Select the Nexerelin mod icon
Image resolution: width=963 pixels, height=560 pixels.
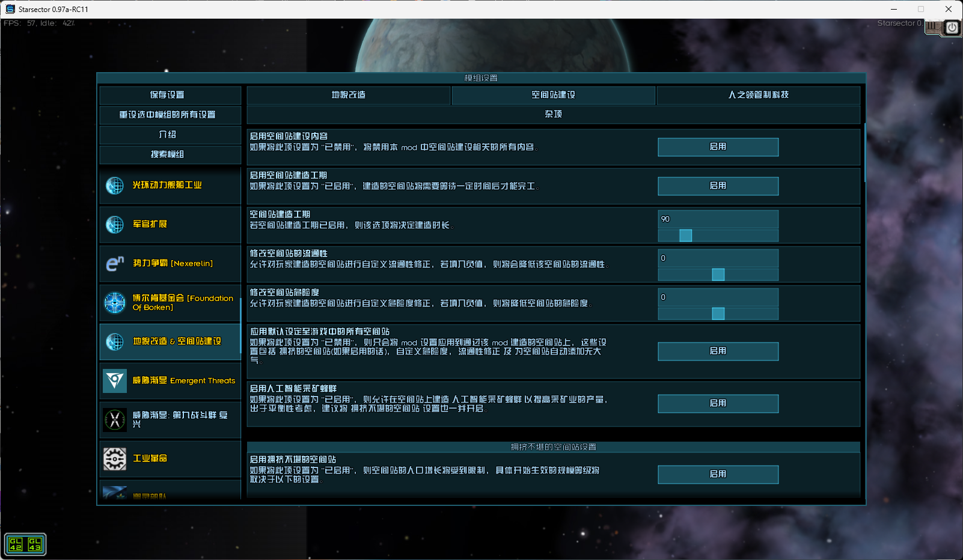115,264
